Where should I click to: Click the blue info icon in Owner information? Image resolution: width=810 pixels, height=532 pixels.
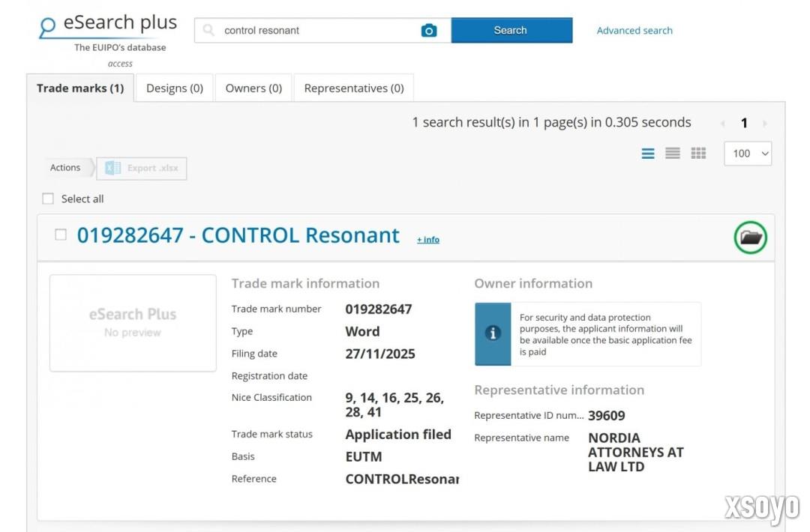493,333
